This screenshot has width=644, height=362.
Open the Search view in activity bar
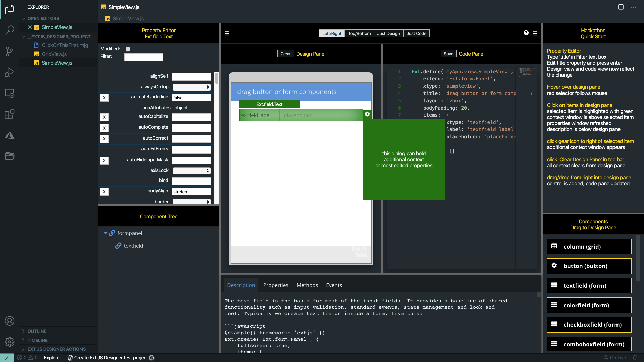10,30
